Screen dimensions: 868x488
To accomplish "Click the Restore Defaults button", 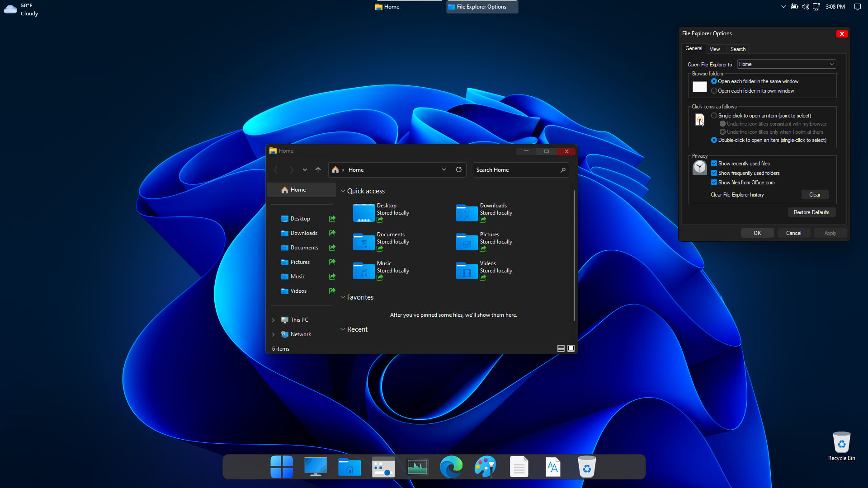I will 811,212.
